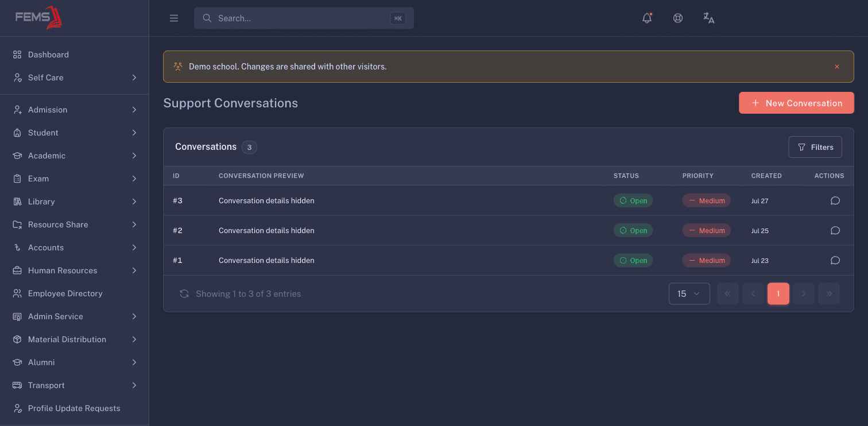This screenshot has width=868, height=426.
Task: Click the FEMS logo
Action: (38, 17)
